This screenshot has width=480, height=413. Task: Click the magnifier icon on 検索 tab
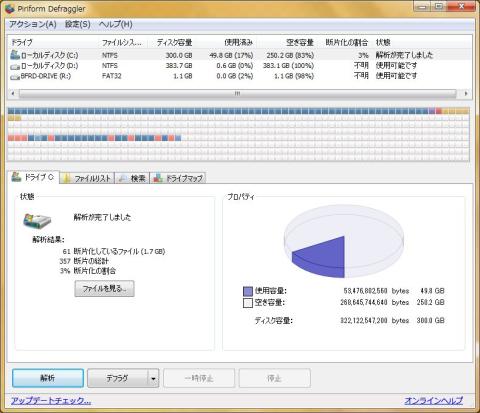122,178
